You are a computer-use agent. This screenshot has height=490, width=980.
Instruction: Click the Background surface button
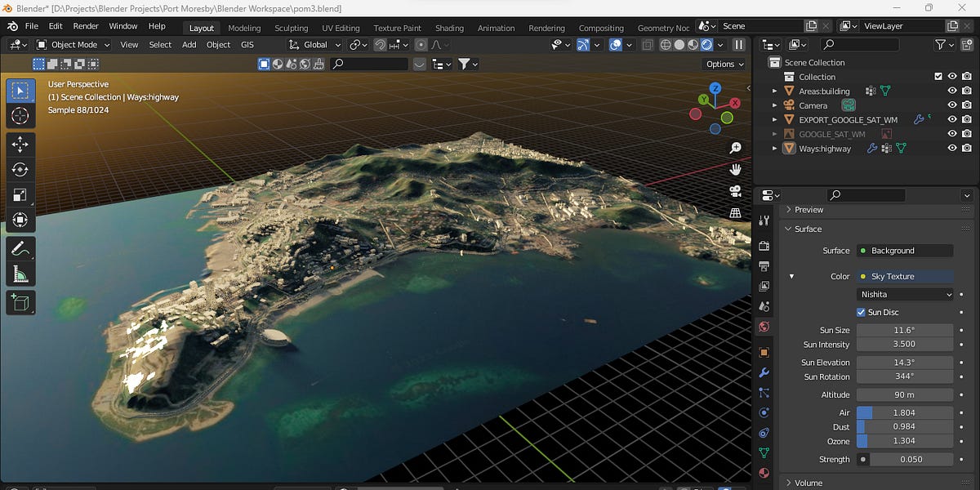(x=905, y=251)
